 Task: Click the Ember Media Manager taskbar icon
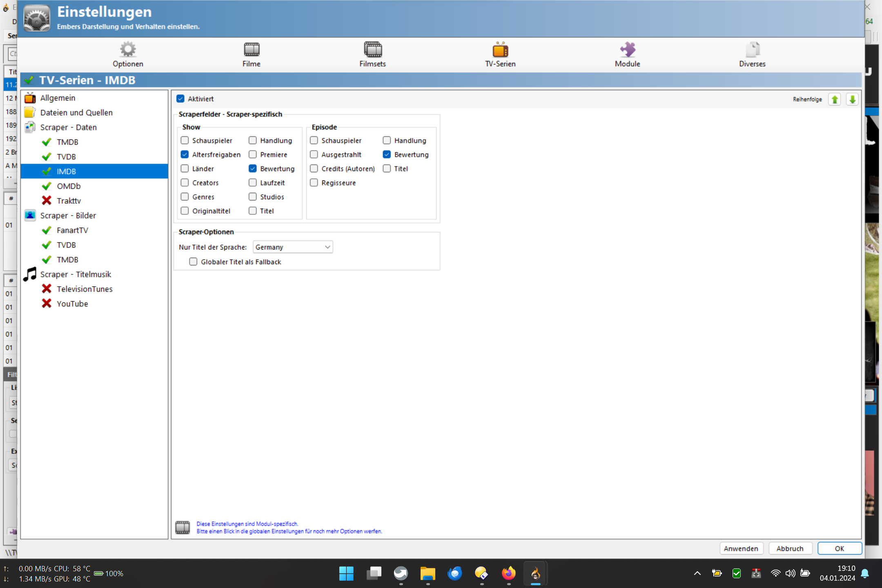(x=535, y=573)
